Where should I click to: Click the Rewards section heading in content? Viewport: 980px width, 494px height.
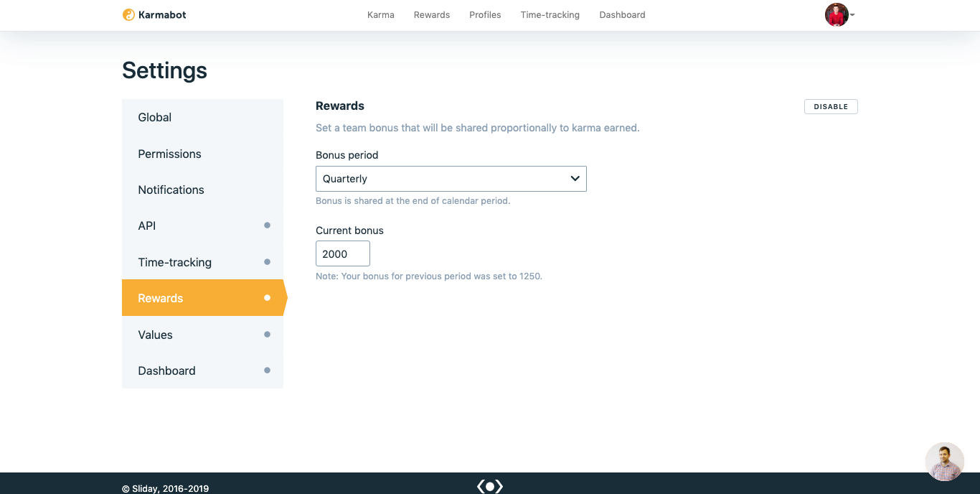(340, 106)
